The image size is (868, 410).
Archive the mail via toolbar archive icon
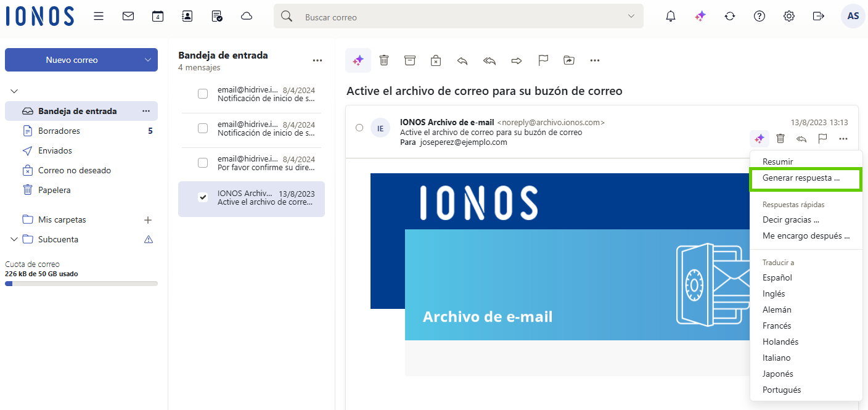pos(410,60)
